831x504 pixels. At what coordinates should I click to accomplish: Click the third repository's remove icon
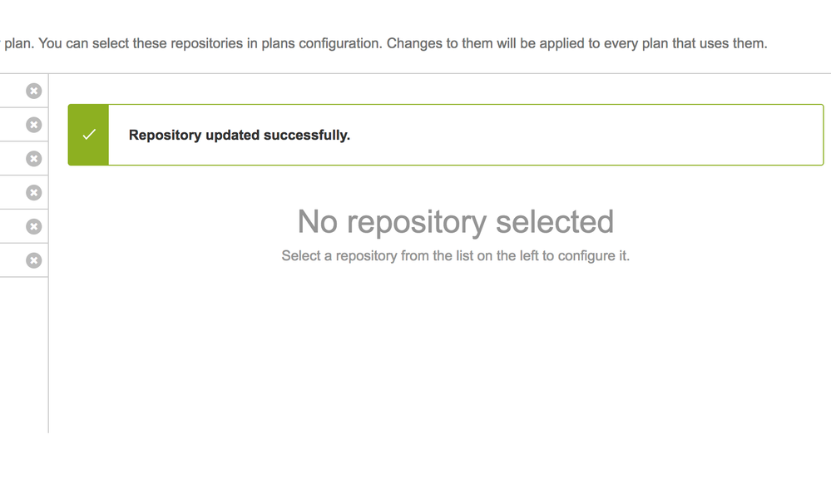click(x=34, y=159)
